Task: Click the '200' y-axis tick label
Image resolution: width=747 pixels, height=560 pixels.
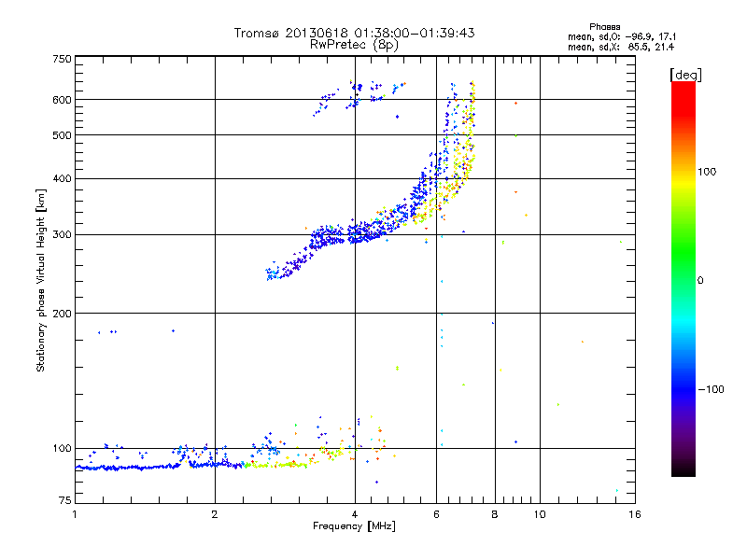Action: [63, 314]
